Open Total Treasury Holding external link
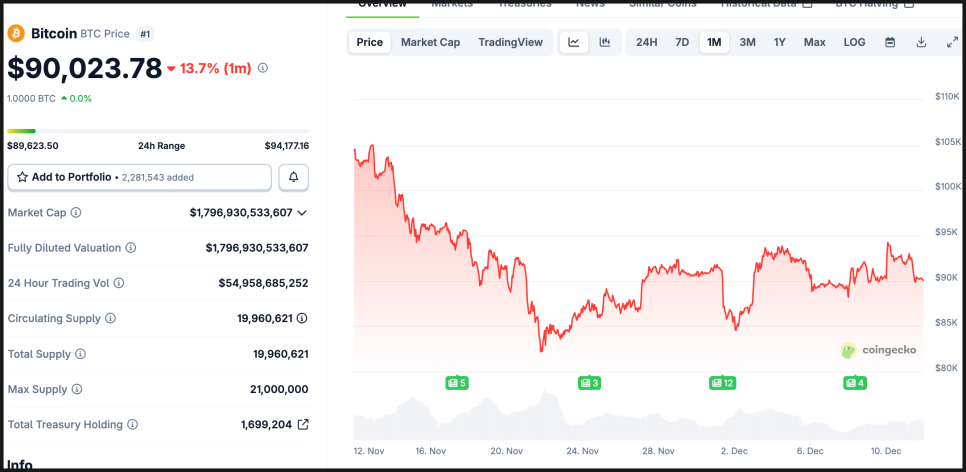Viewport: 966px width, 472px height. (303, 424)
